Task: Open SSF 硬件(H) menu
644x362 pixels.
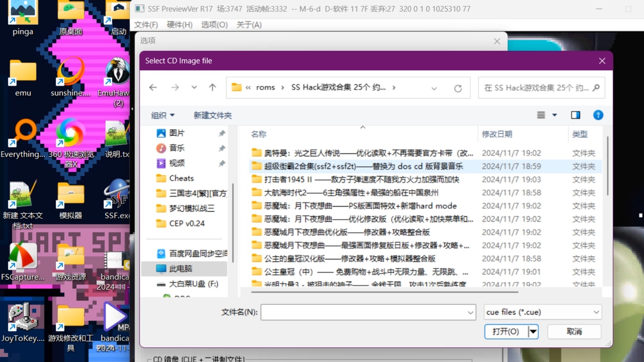Action: [x=179, y=25]
